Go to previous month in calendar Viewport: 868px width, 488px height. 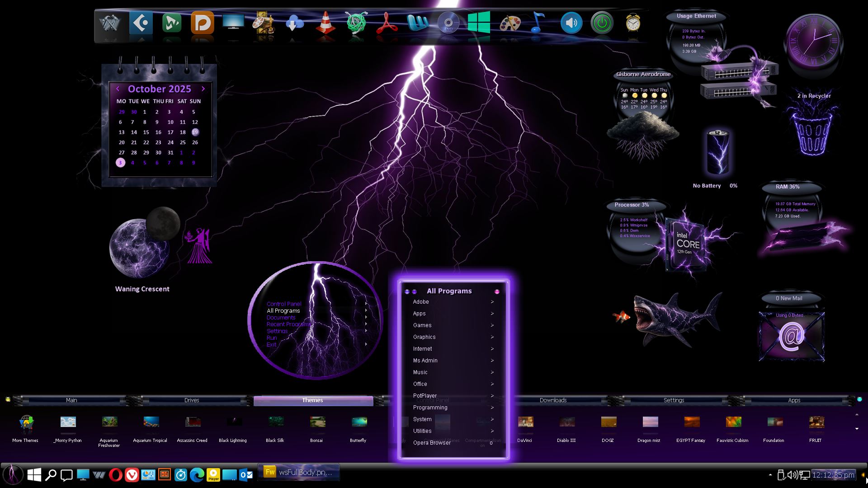(x=118, y=89)
